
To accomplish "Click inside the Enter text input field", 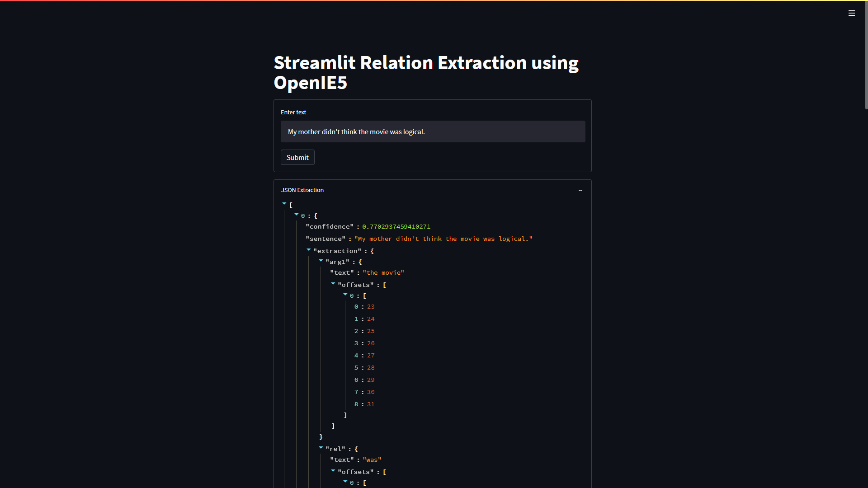I will [x=432, y=131].
